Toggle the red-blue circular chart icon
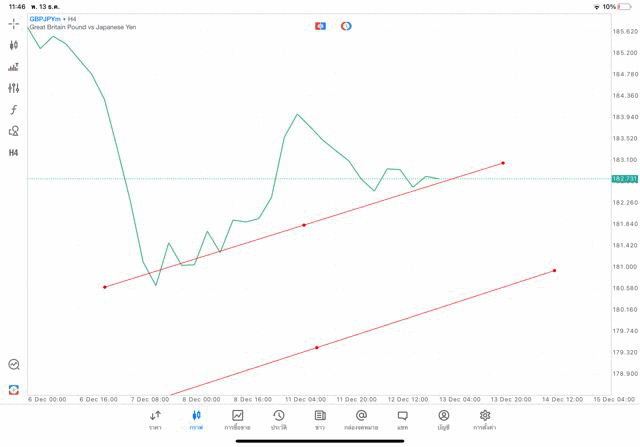640x447 pixels. click(346, 26)
